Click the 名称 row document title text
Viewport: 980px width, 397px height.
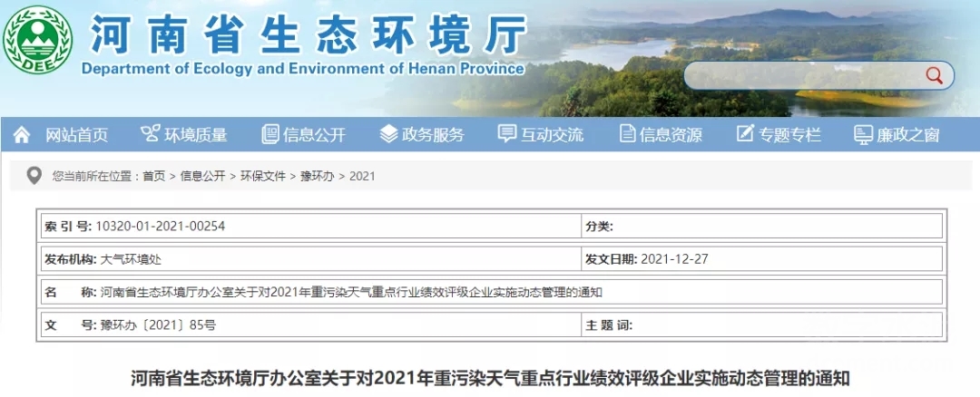[350, 292]
